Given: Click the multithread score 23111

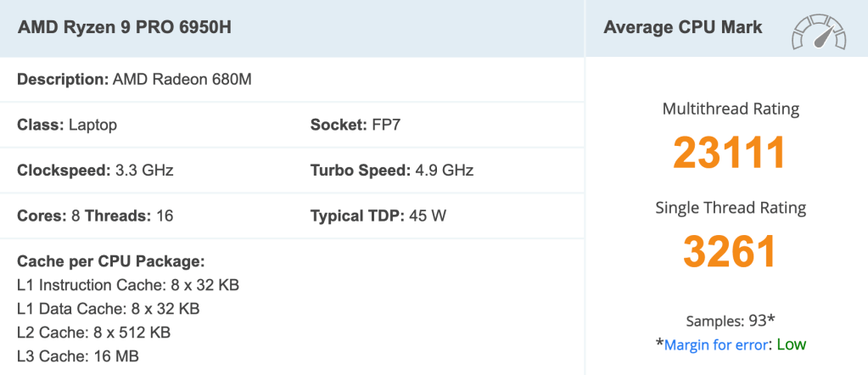Looking at the screenshot, I should pyautogui.click(x=730, y=153).
